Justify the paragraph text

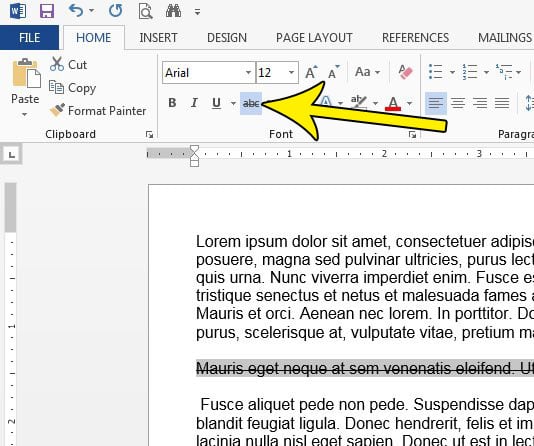tap(502, 103)
